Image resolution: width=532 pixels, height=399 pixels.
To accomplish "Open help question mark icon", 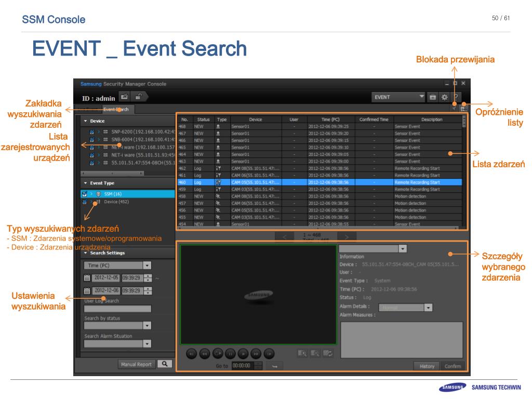I will 456,97.
